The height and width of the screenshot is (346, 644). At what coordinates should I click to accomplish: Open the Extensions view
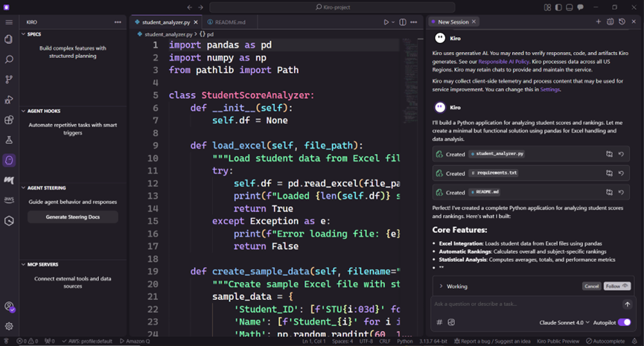click(x=9, y=120)
